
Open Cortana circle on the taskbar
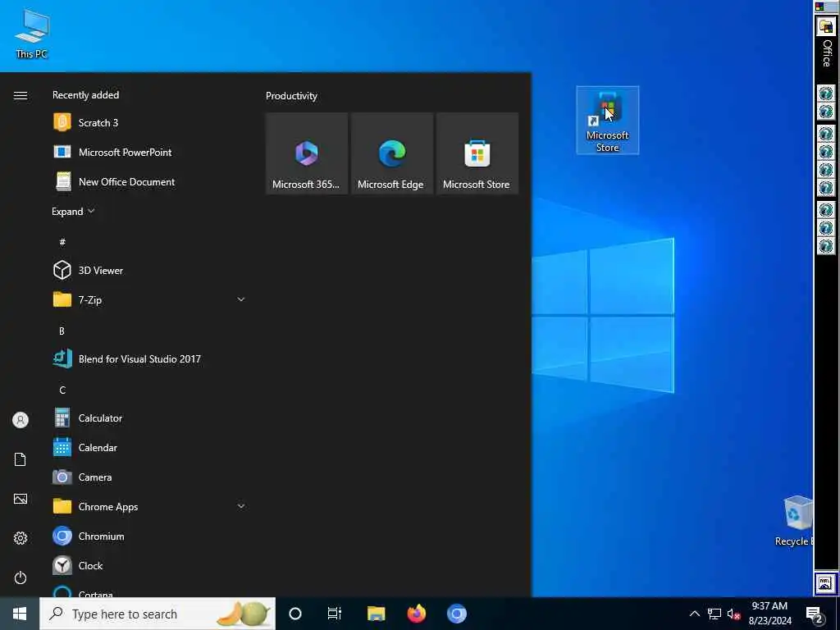point(295,614)
